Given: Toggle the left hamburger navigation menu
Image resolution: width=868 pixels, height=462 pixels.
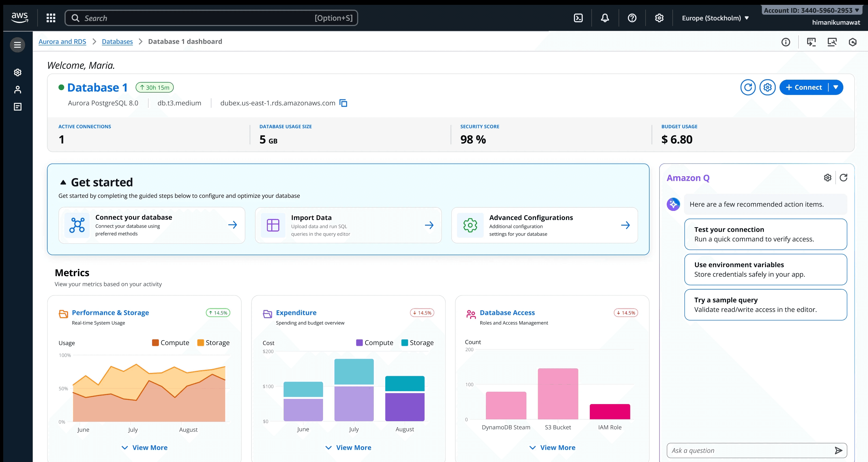Looking at the screenshot, I should [17, 45].
